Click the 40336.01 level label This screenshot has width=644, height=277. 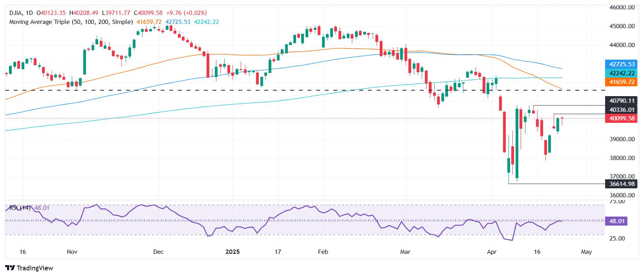click(x=620, y=109)
